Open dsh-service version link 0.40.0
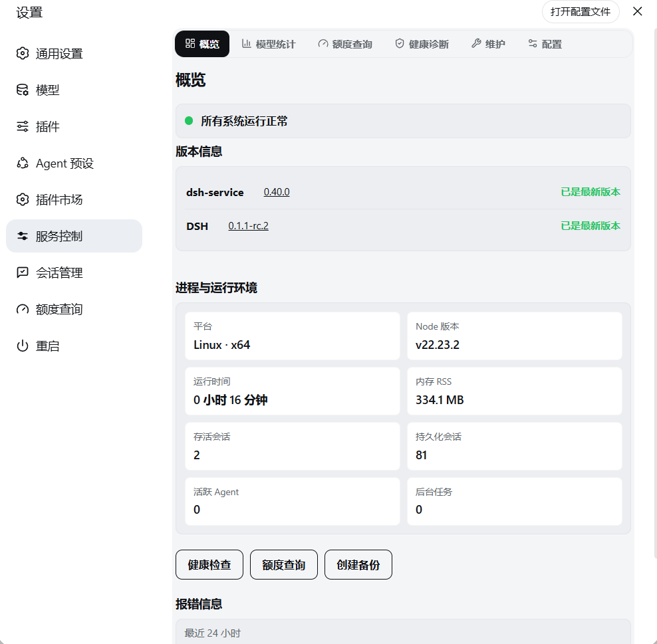 [277, 192]
